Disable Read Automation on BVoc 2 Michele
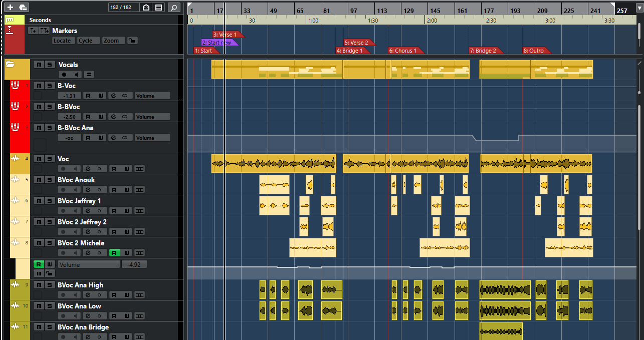This screenshot has height=340, width=644. [114, 253]
